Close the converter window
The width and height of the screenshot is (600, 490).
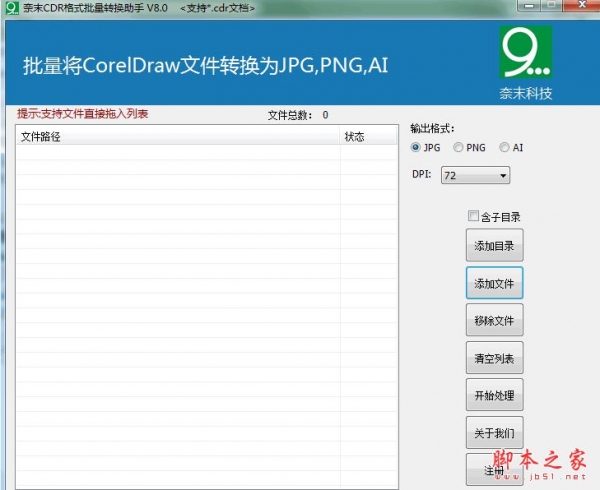(x=582, y=5)
